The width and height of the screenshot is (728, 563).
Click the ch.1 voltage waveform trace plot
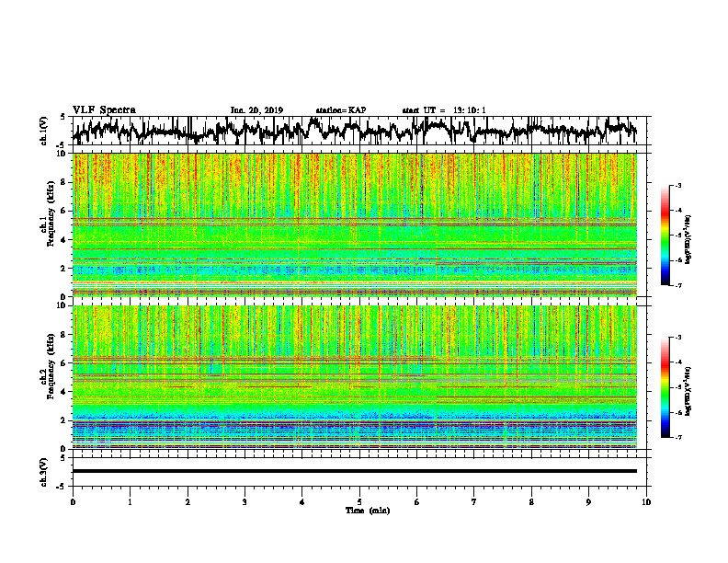[x=354, y=131]
